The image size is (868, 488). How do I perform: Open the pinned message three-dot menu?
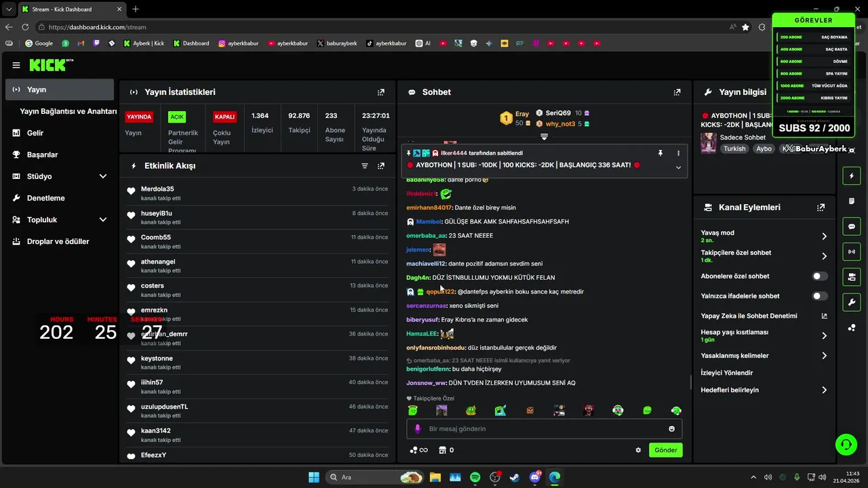(678, 153)
